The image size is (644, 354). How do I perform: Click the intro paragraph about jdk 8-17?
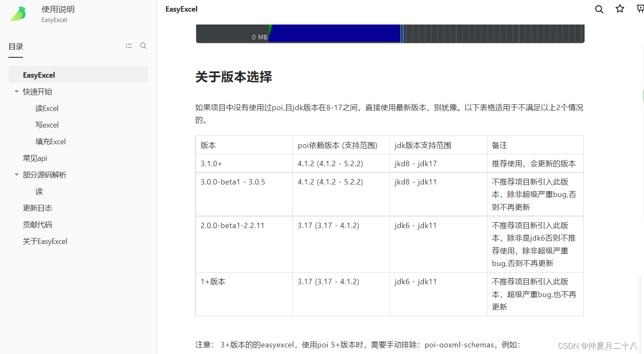[389, 114]
